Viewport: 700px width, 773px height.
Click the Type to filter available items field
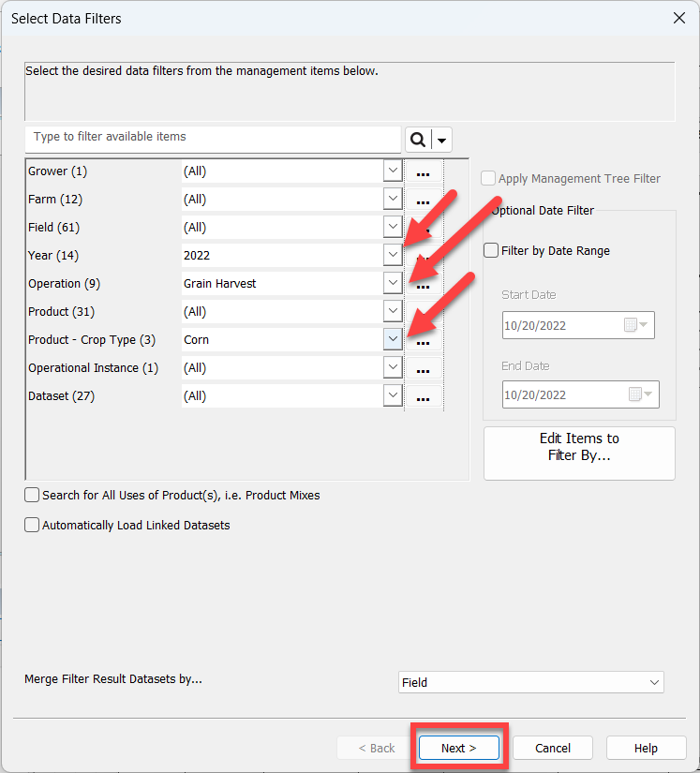tap(212, 138)
